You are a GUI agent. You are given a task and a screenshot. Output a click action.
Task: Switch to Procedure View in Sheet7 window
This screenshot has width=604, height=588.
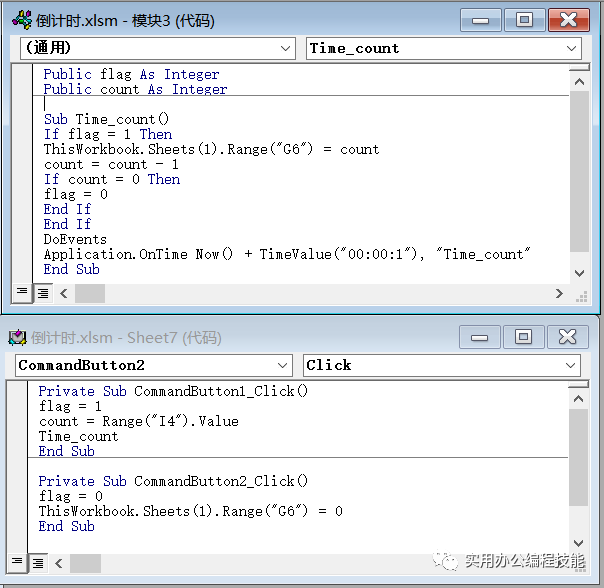pos(17,563)
